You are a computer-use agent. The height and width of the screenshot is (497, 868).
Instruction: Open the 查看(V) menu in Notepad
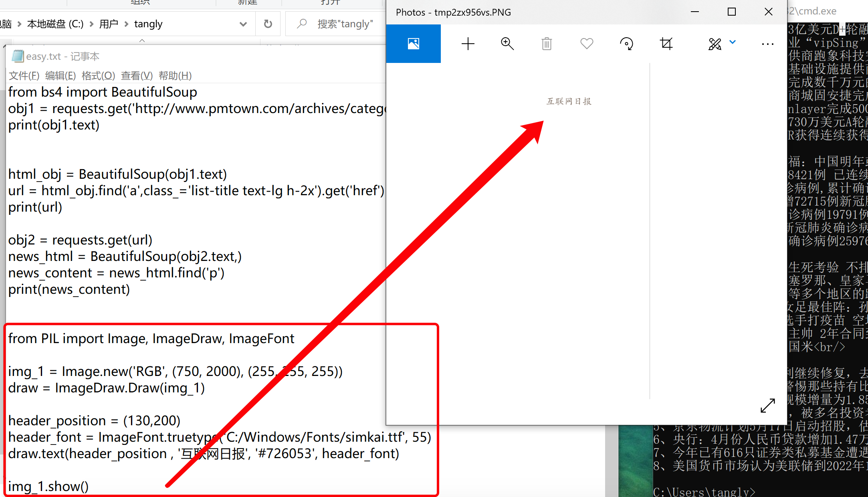tap(137, 75)
